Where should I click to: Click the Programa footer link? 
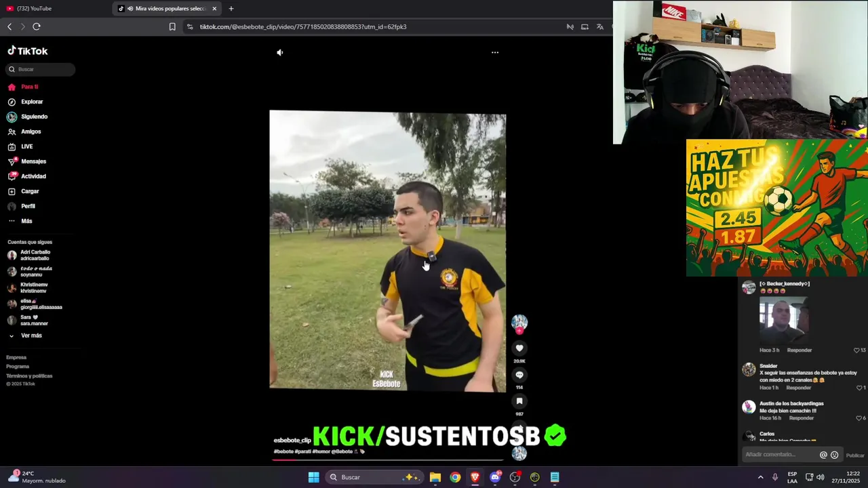pos(18,366)
